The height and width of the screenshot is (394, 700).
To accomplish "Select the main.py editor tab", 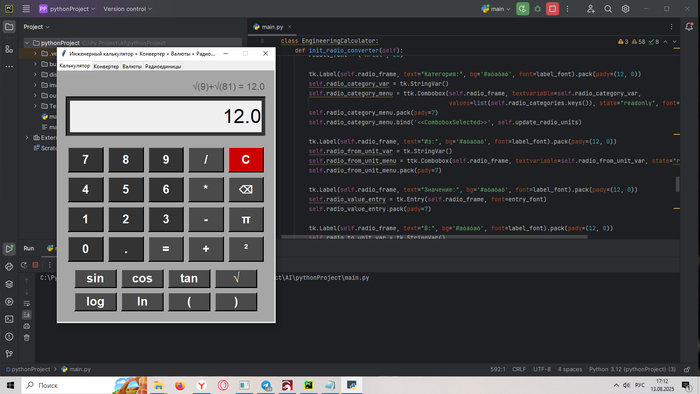I will click(271, 27).
